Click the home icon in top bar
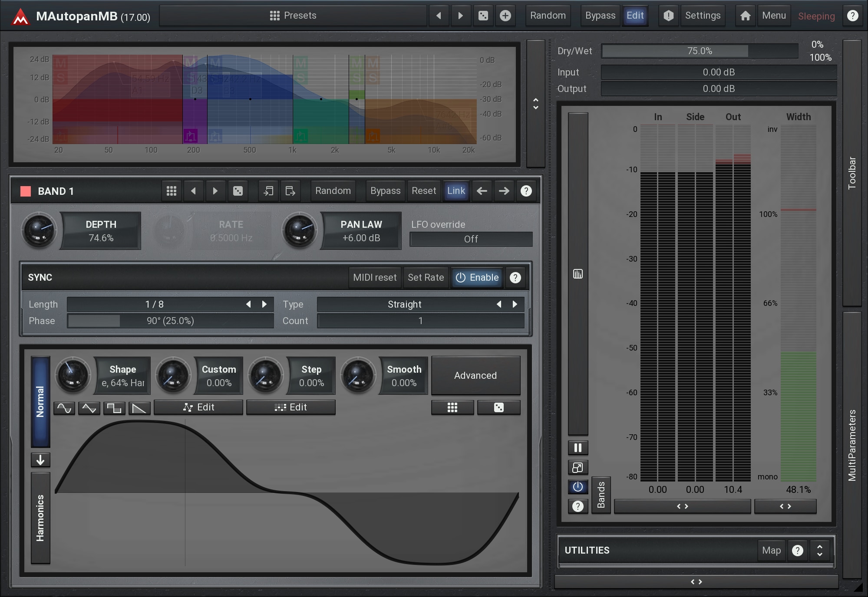This screenshot has width=868, height=597. [x=745, y=16]
